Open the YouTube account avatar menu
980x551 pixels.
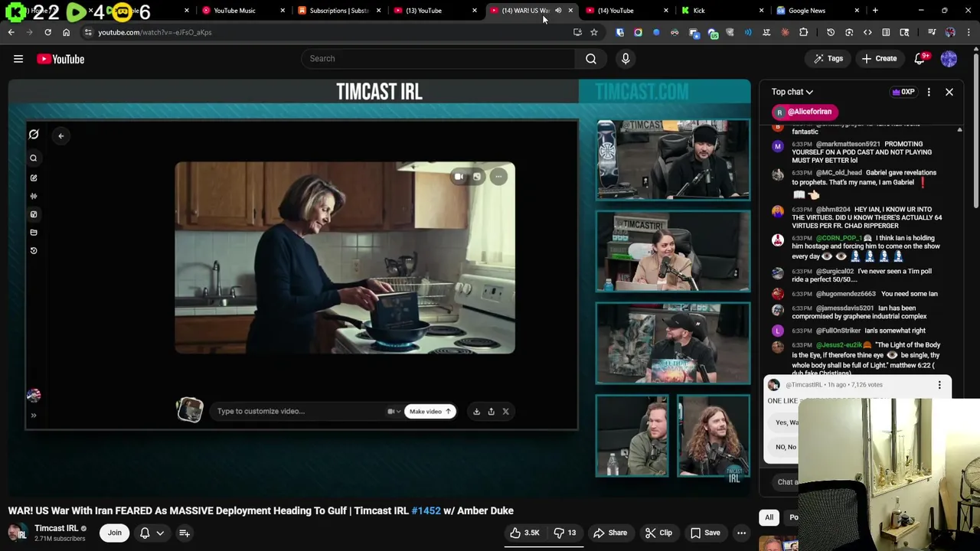(x=949, y=59)
